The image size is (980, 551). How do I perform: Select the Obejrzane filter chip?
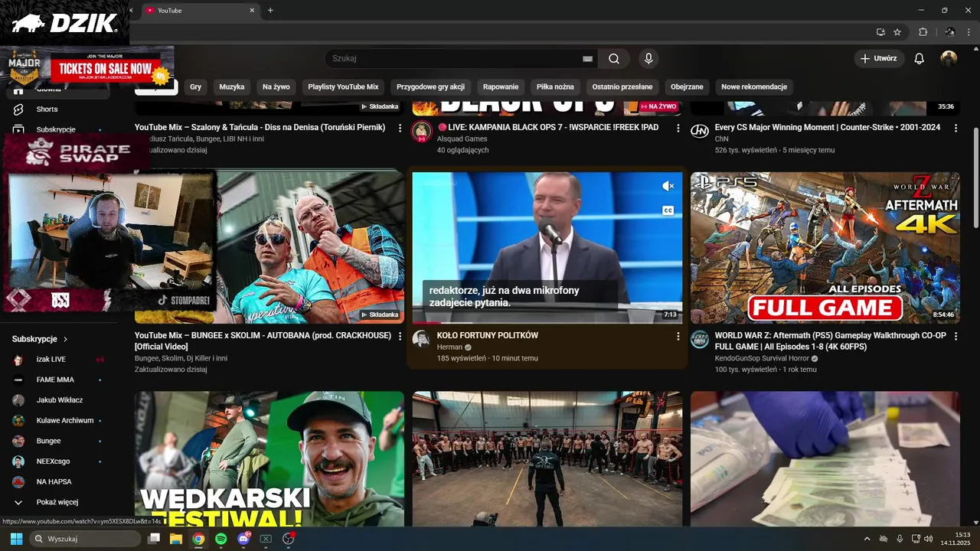click(x=687, y=87)
